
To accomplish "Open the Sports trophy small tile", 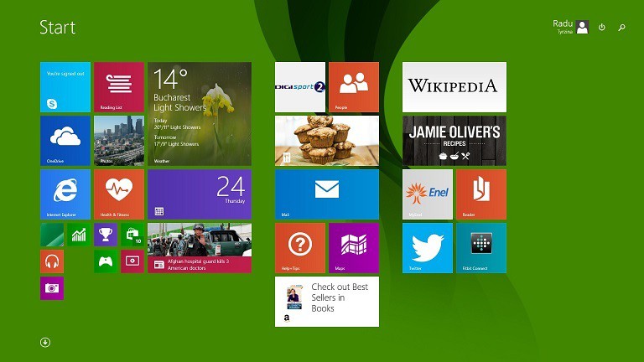I will (x=106, y=235).
